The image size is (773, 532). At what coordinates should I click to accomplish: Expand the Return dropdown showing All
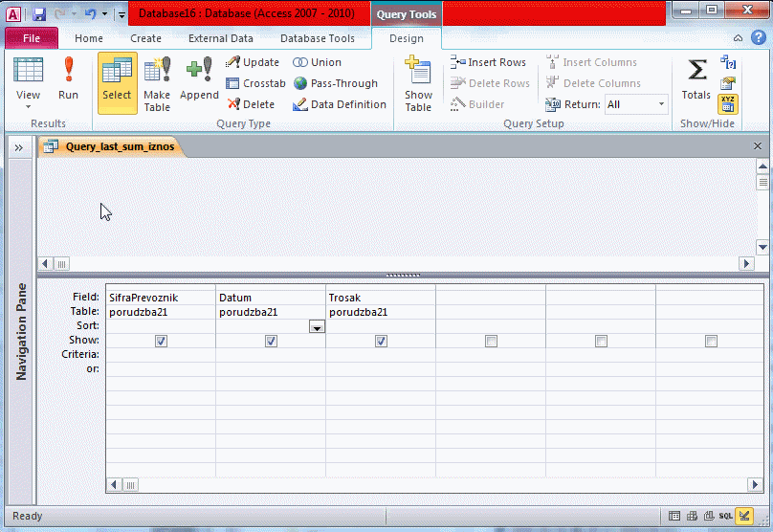click(661, 104)
